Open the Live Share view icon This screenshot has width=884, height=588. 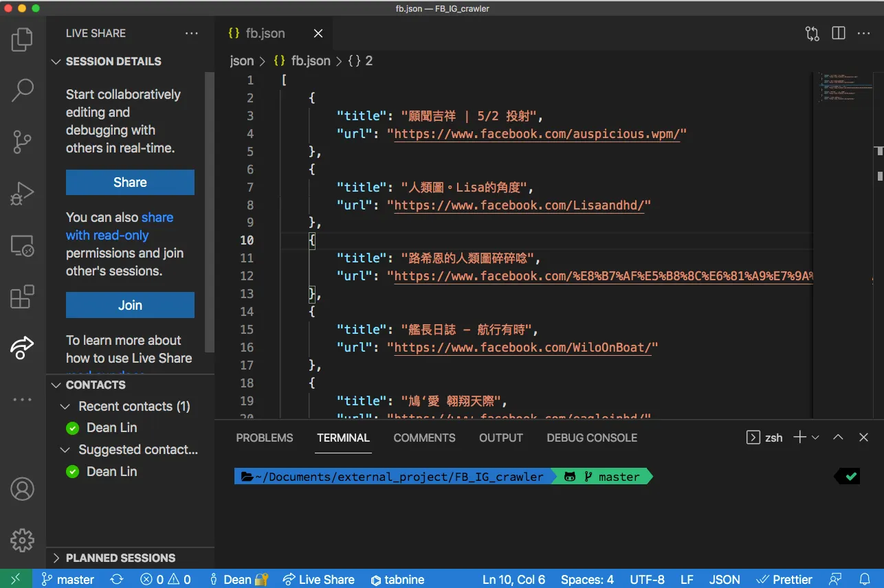point(23,348)
